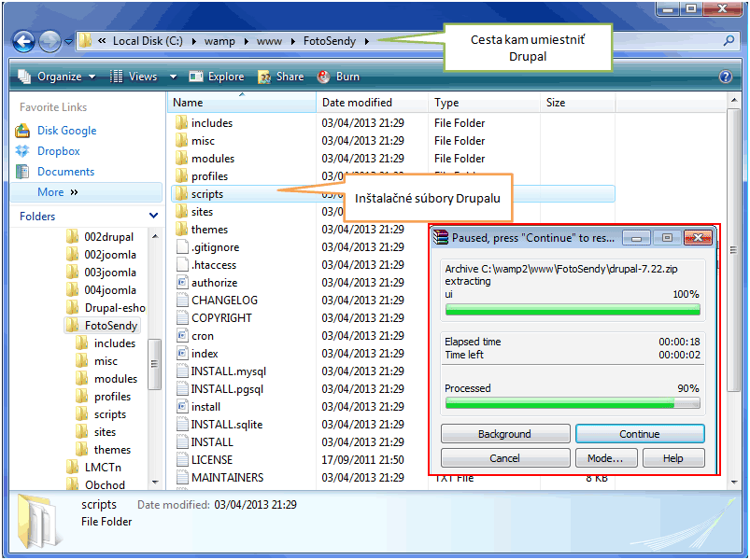Screen dimensions: 750x560
Task: Expand the breadcrumb arrow after FotoSendy
Action: [x=367, y=41]
